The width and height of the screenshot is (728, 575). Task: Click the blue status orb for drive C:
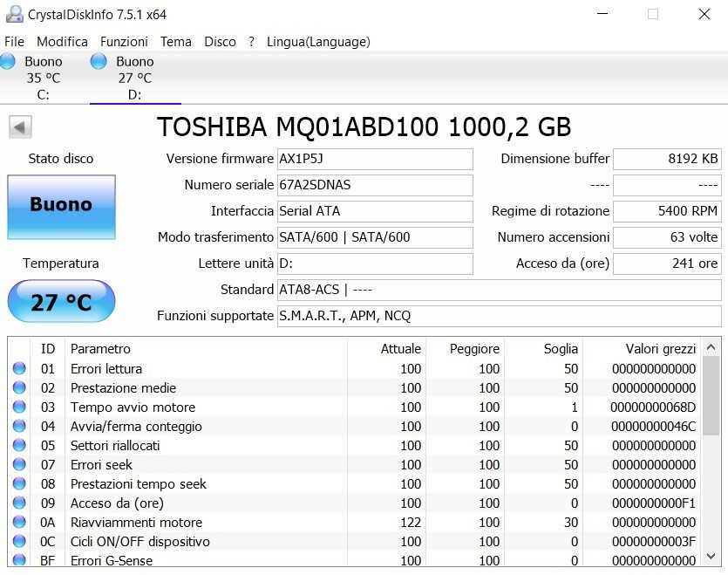pos(8,61)
